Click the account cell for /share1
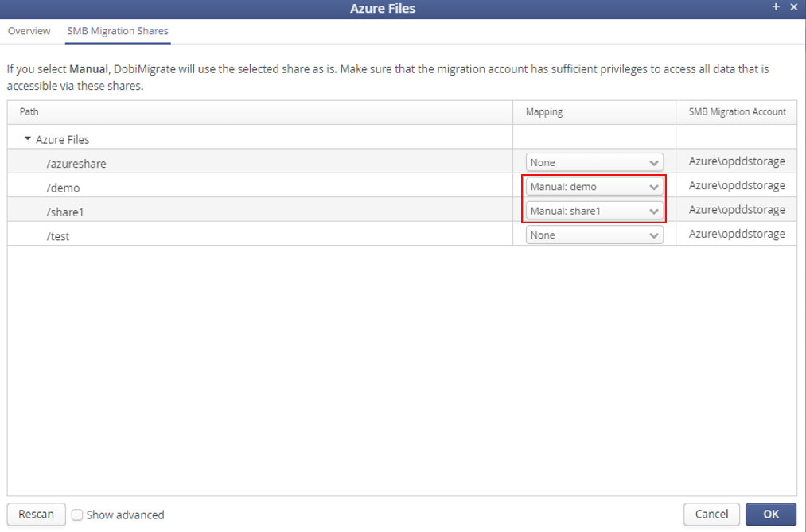 coord(737,209)
